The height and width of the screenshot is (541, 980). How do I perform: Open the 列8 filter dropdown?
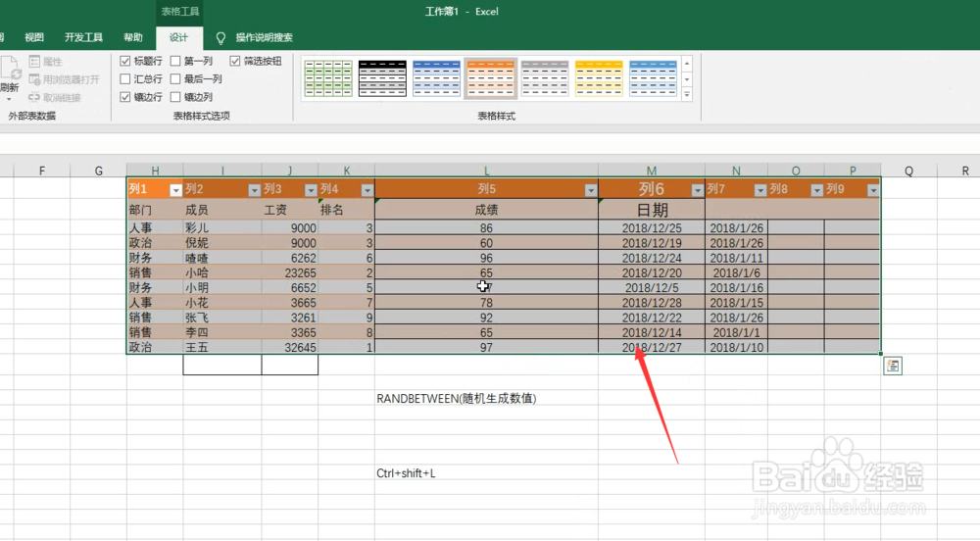point(817,190)
